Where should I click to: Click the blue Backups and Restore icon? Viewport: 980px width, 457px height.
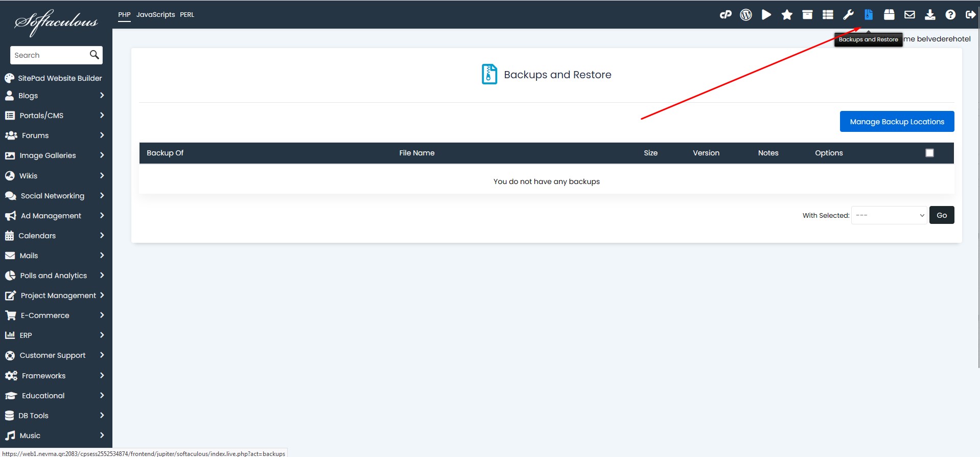tap(869, 15)
